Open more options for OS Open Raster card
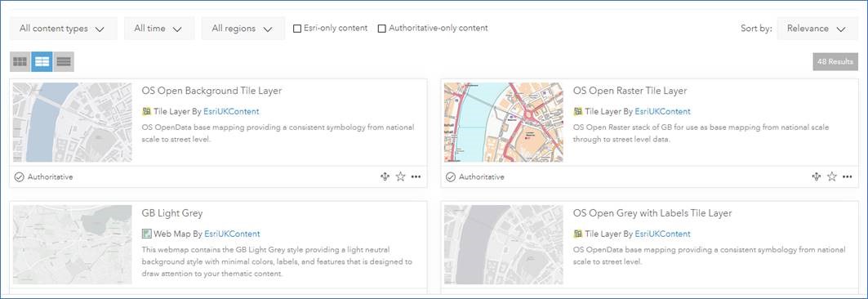 coord(848,177)
